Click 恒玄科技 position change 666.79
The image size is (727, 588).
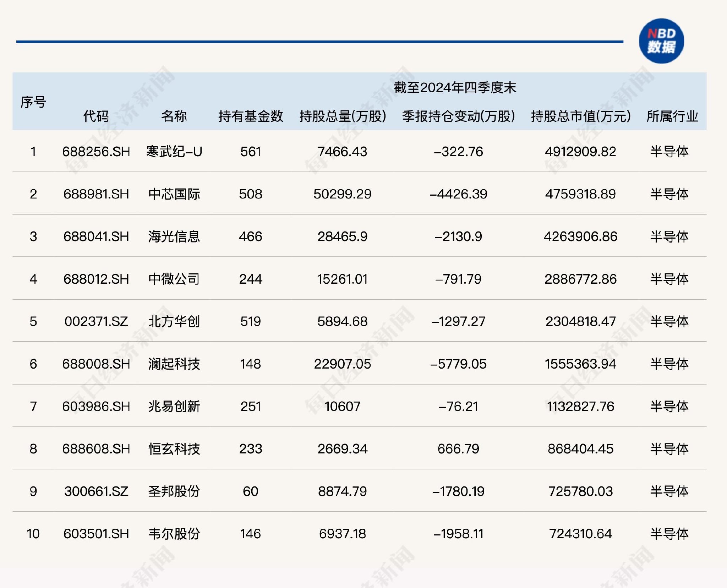(x=458, y=449)
